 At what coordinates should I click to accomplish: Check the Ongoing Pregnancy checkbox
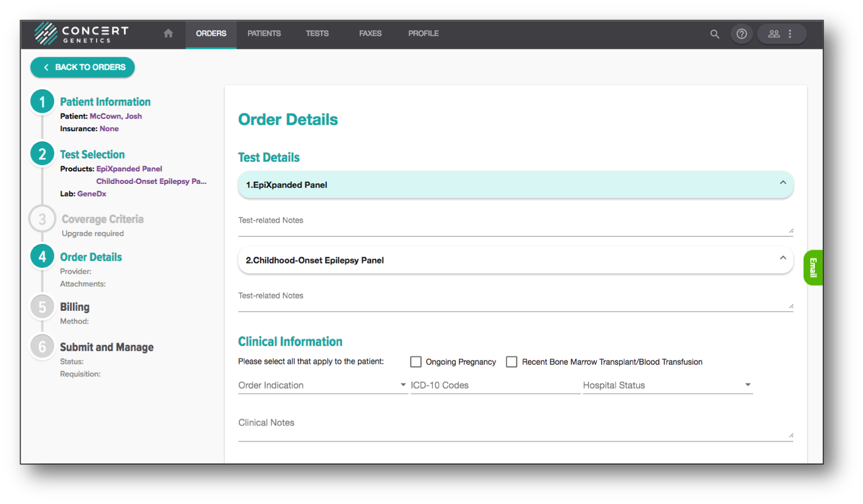(416, 361)
